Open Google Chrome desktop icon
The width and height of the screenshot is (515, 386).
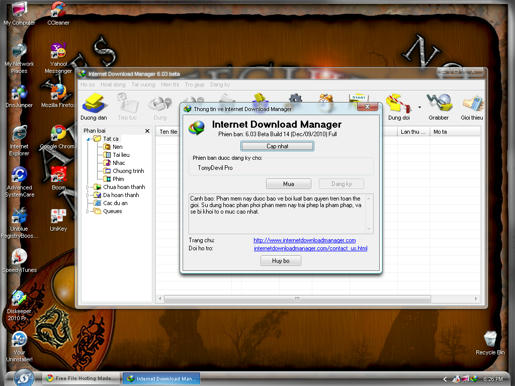pos(58,137)
